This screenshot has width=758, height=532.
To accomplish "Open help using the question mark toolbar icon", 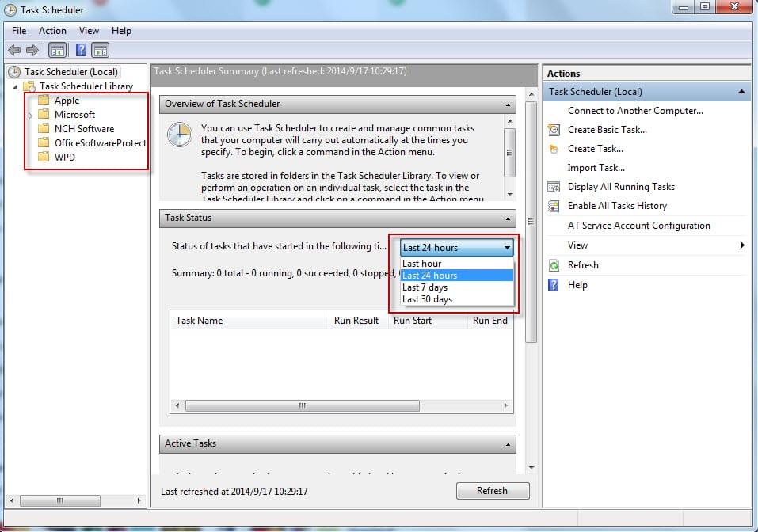I will (x=80, y=49).
